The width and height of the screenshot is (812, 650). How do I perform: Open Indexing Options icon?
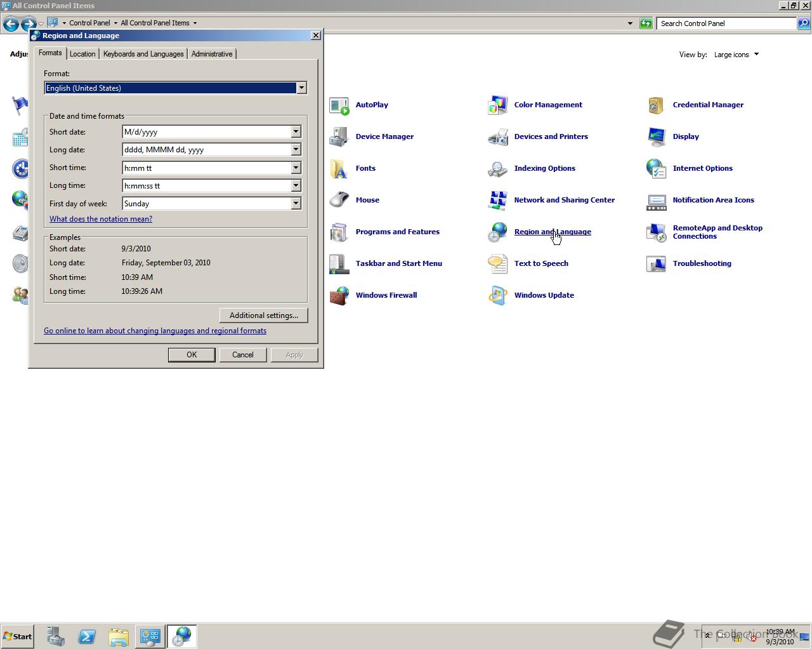[498, 169]
